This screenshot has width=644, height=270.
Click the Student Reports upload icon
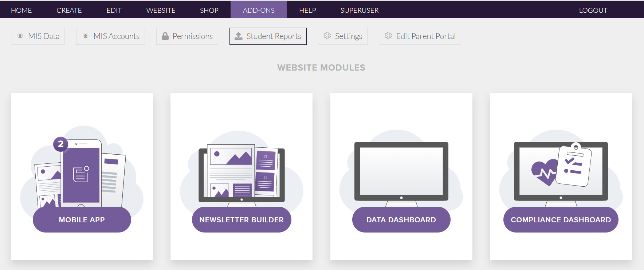239,36
